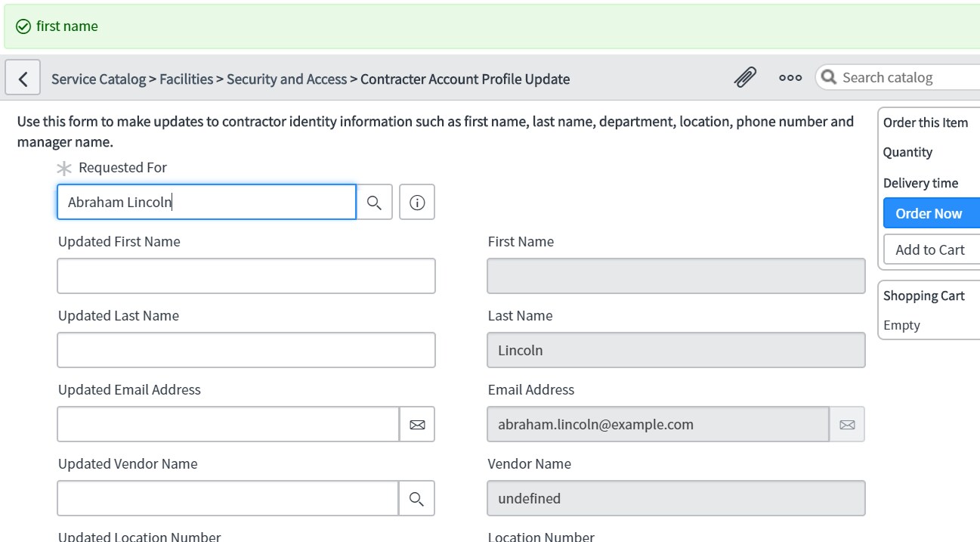Click the Email Address envelope icon
The width and height of the screenshot is (980, 542).
pos(847,425)
